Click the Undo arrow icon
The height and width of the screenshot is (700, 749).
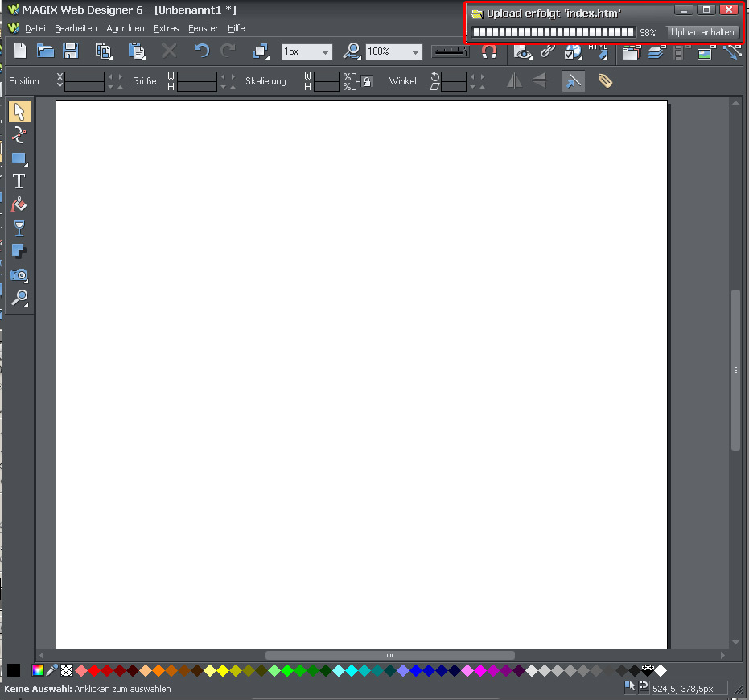point(202,51)
